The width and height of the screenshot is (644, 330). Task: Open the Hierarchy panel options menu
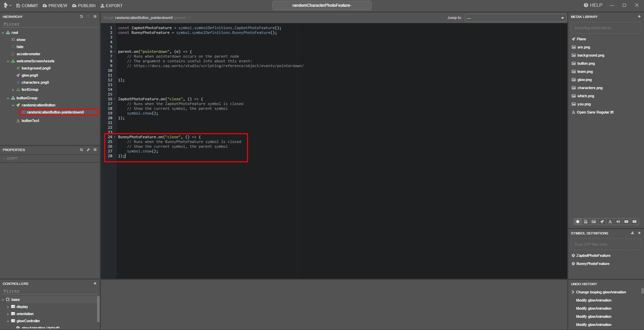(95, 17)
